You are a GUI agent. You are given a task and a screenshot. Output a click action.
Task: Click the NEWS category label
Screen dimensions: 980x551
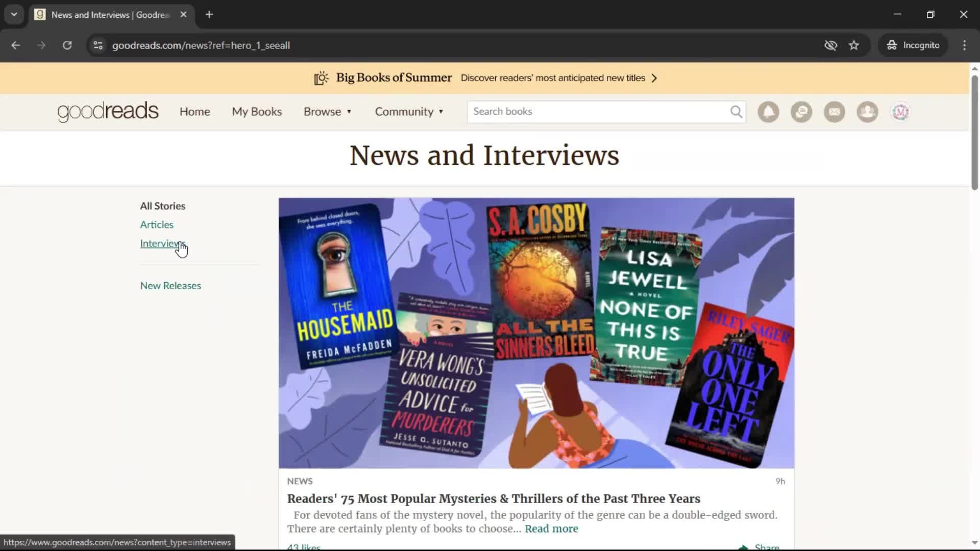(x=300, y=481)
